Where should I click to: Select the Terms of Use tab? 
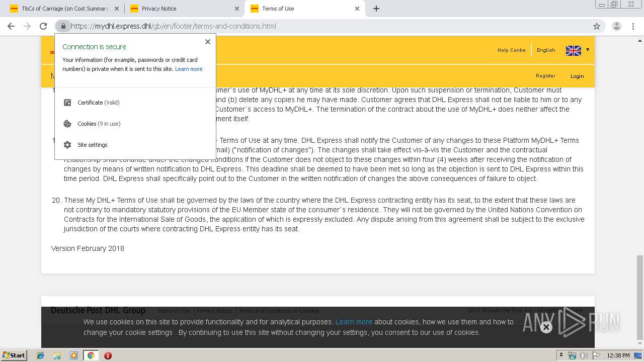pos(304,9)
